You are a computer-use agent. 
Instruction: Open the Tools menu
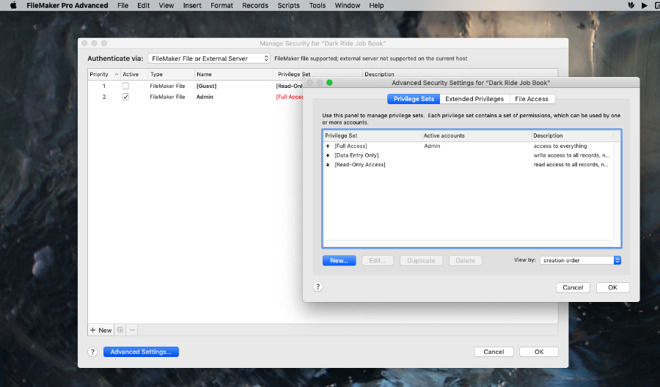tap(317, 5)
